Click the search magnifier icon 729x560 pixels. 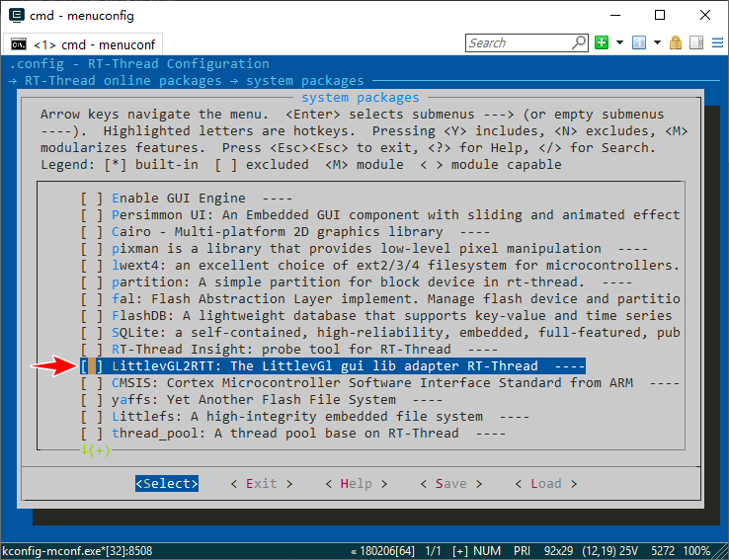(579, 42)
